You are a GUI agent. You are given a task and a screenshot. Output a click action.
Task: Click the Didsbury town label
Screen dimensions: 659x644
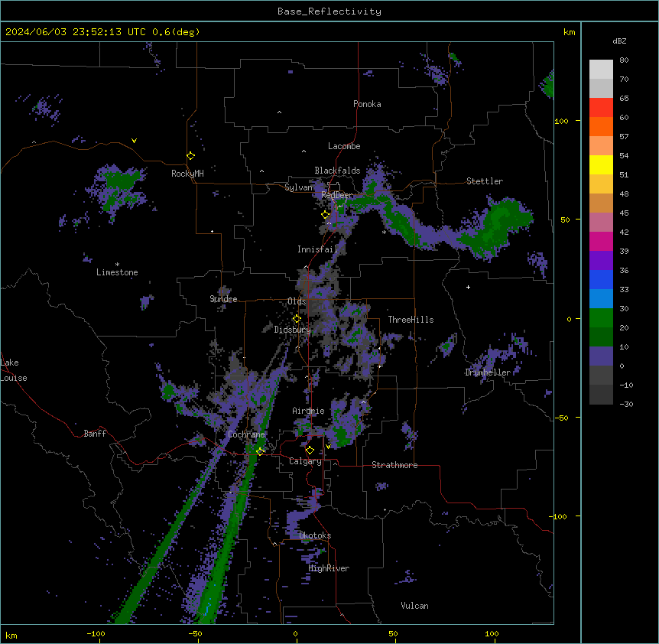tap(293, 330)
